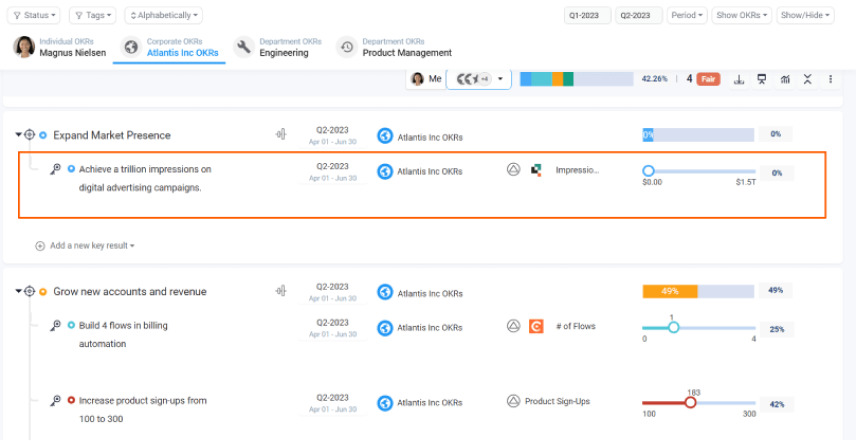856x441 pixels.
Task: Select the Q2-2023 period button
Action: [639, 15]
